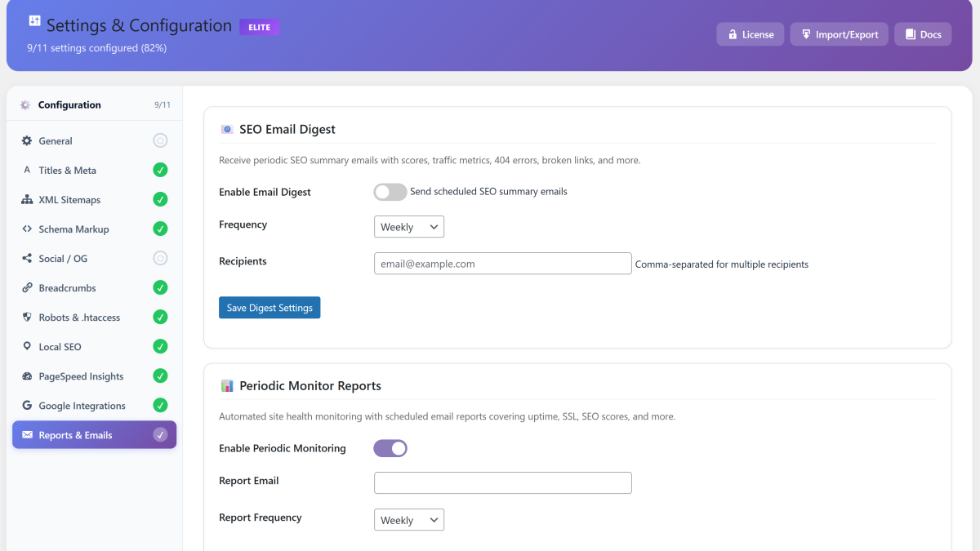Image resolution: width=980 pixels, height=551 pixels.
Task: Click the green checkmark beside Robots & .htaccess
Action: [160, 317]
